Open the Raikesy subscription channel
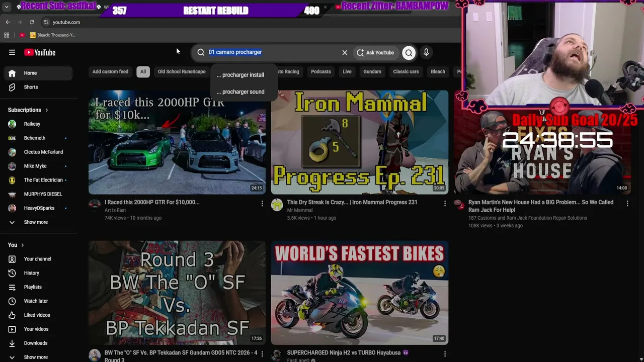The height and width of the screenshot is (362, 644). 39,124
